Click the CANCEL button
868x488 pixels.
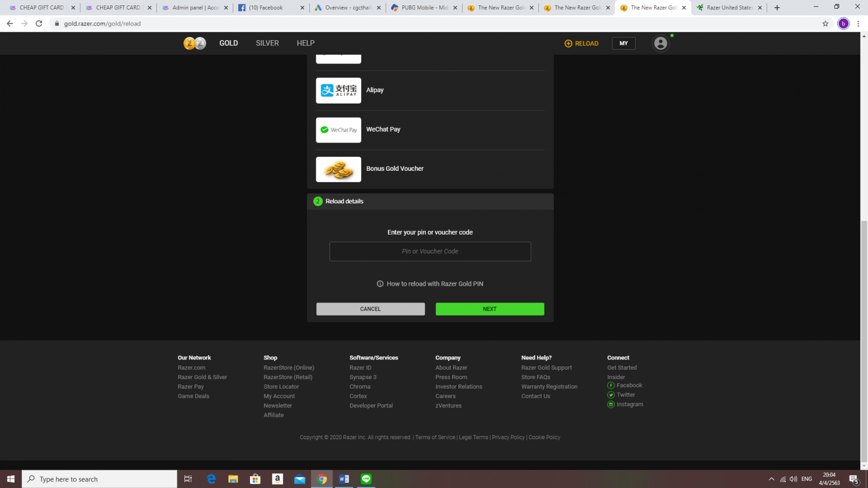pyautogui.click(x=371, y=309)
